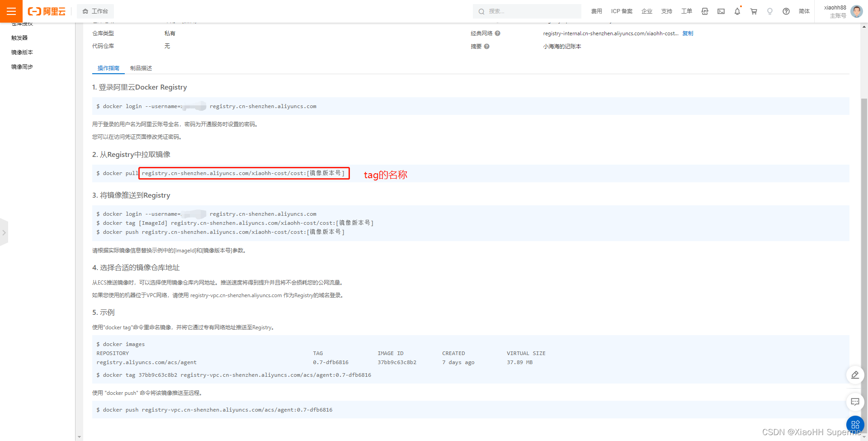Open 镜像版本 in sidebar

click(x=22, y=52)
